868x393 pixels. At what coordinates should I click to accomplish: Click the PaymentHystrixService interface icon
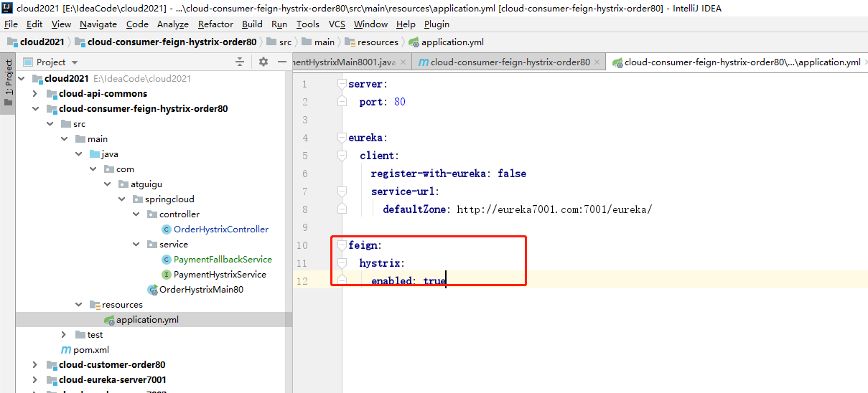(167, 275)
